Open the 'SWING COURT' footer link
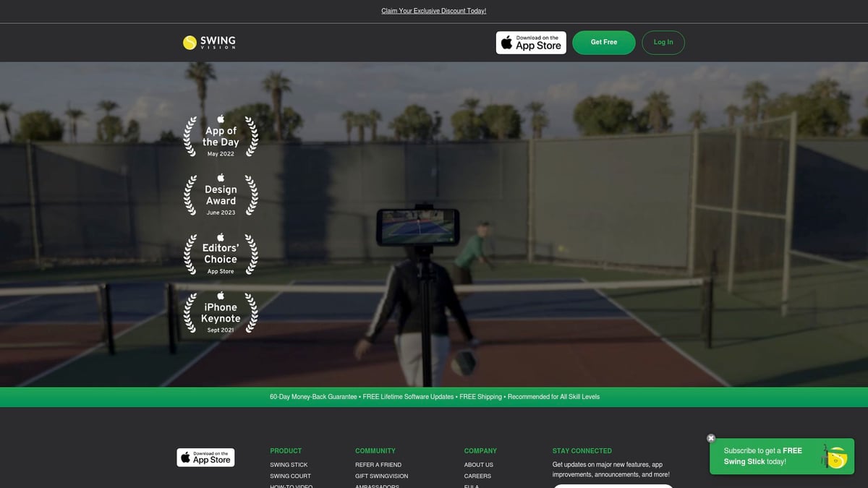This screenshot has width=868, height=488. point(289,476)
